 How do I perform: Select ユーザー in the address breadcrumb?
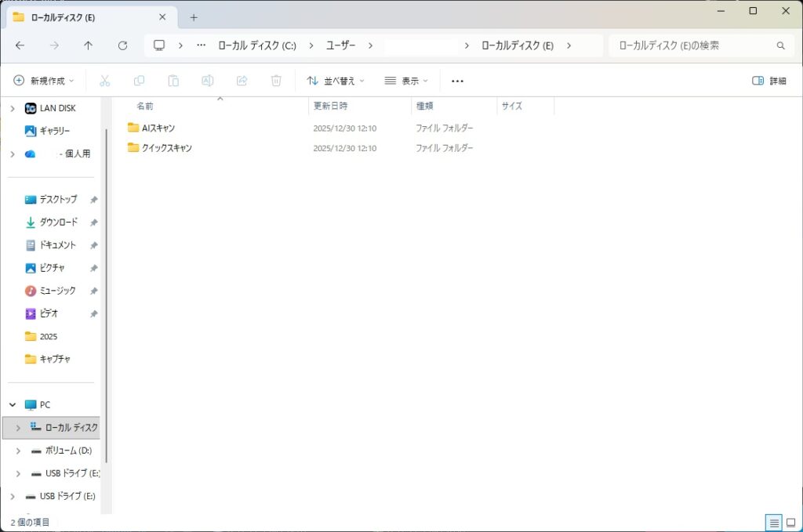pos(340,45)
